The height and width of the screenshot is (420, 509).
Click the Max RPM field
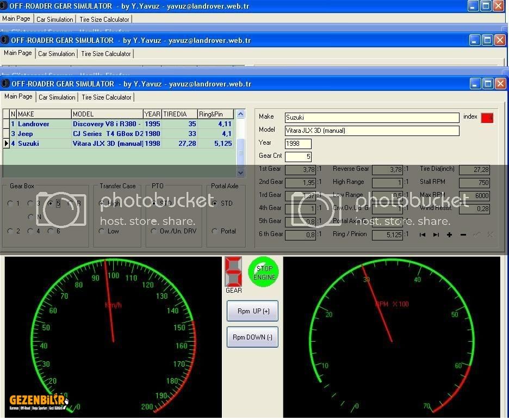[474, 195]
